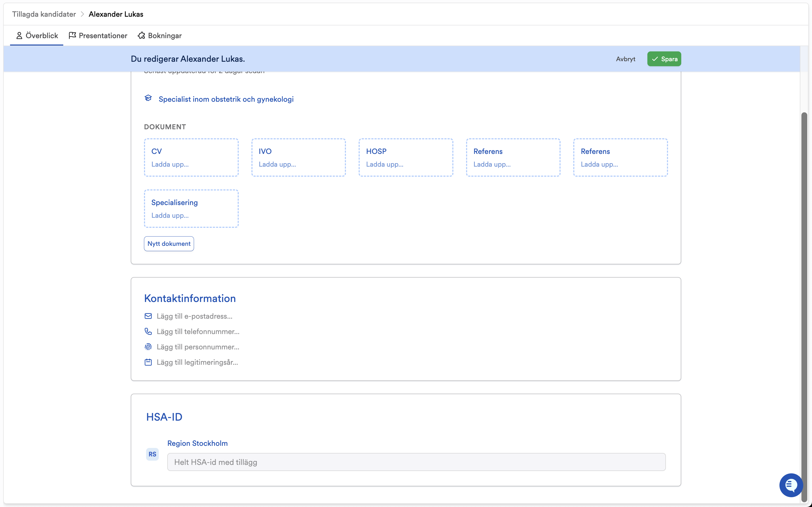Image resolution: width=812 pixels, height=507 pixels.
Task: Click the DOKUMENT section label
Action: [165, 127]
